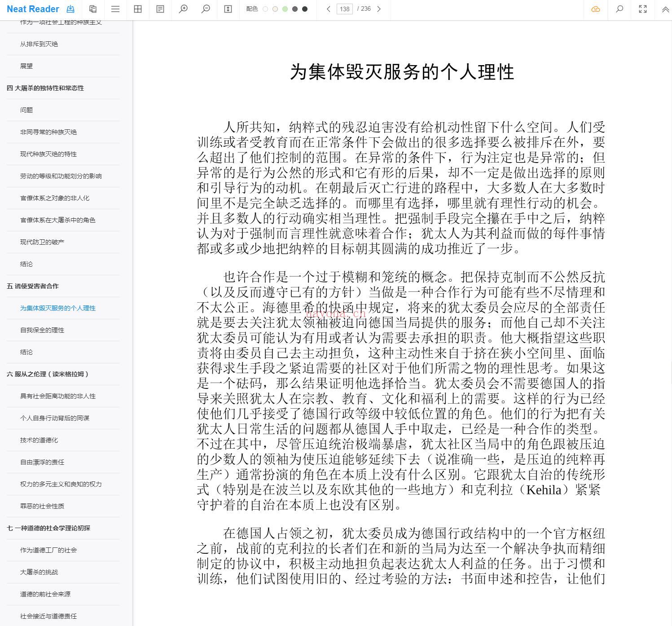The height and width of the screenshot is (626, 672).
Task: Click the page heading 为集体毁灭服务的个人理性
Action: (x=402, y=72)
